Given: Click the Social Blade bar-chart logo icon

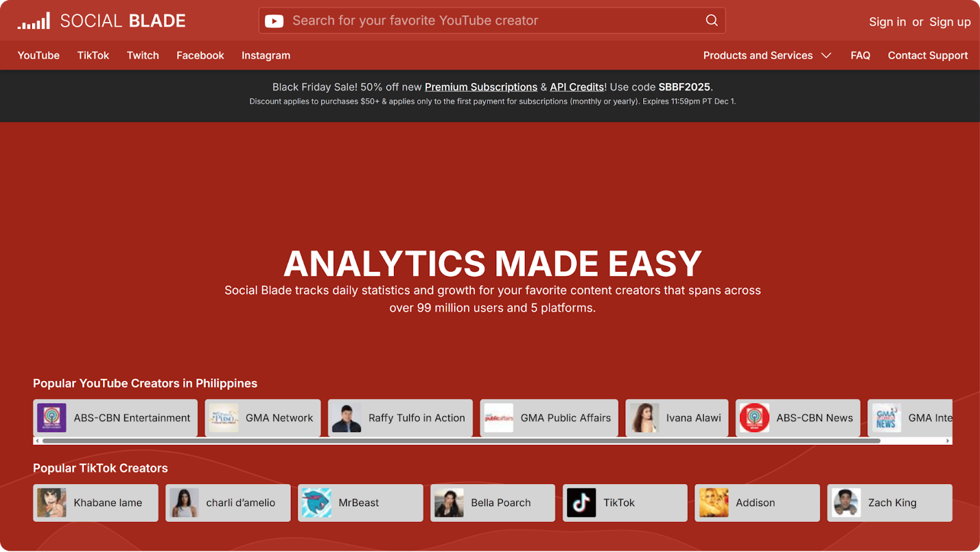Looking at the screenshot, I should [35, 20].
